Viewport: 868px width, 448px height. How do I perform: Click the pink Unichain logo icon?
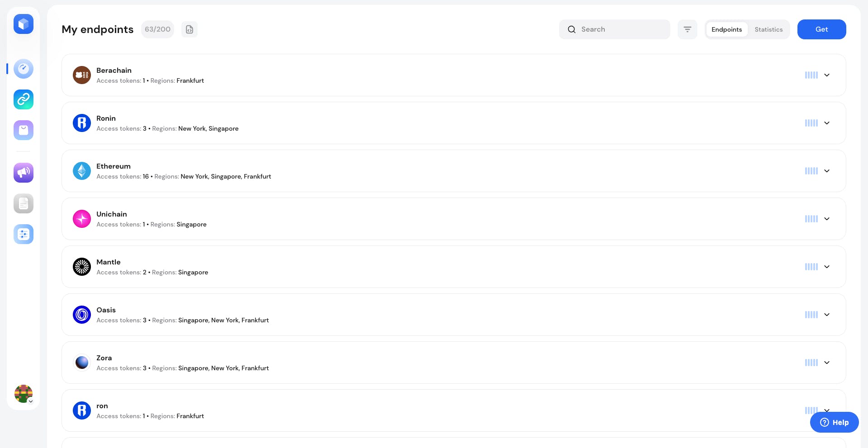click(82, 219)
